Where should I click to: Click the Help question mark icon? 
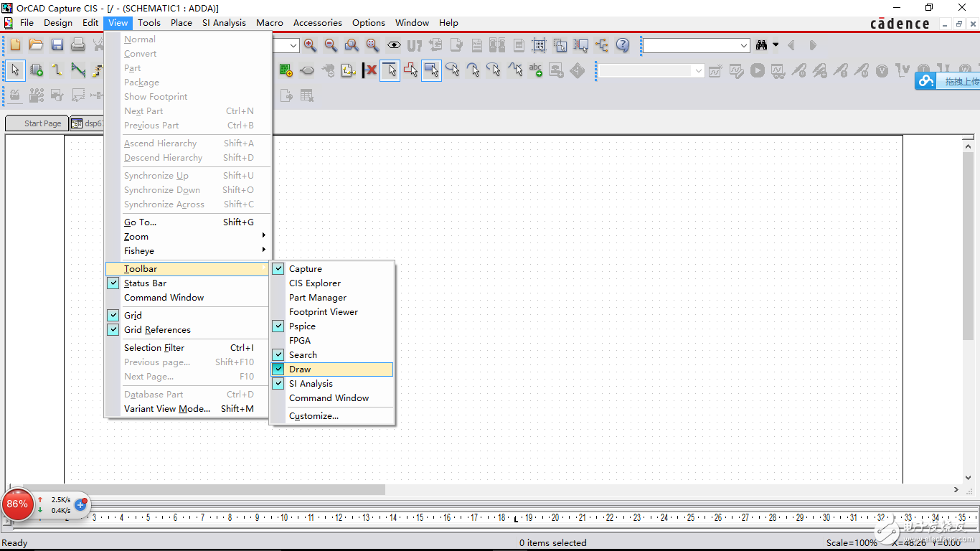click(x=623, y=45)
